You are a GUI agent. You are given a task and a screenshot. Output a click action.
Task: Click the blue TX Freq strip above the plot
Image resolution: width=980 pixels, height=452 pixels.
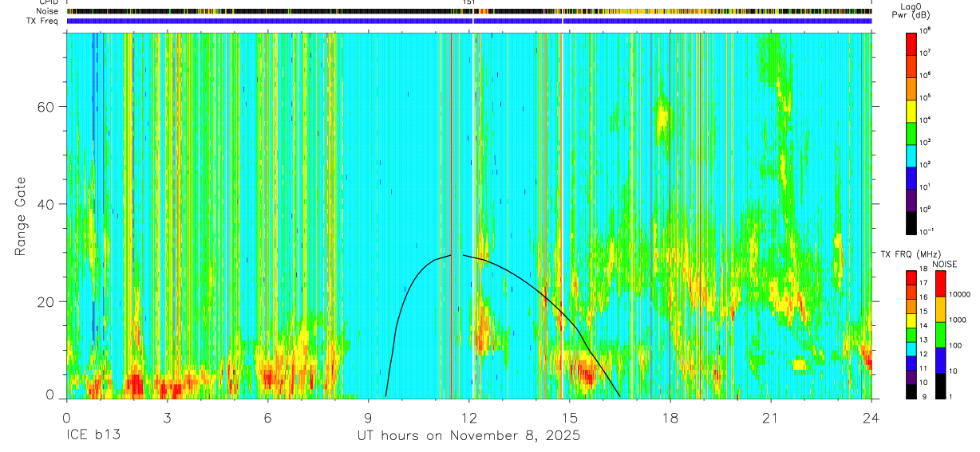point(469,21)
